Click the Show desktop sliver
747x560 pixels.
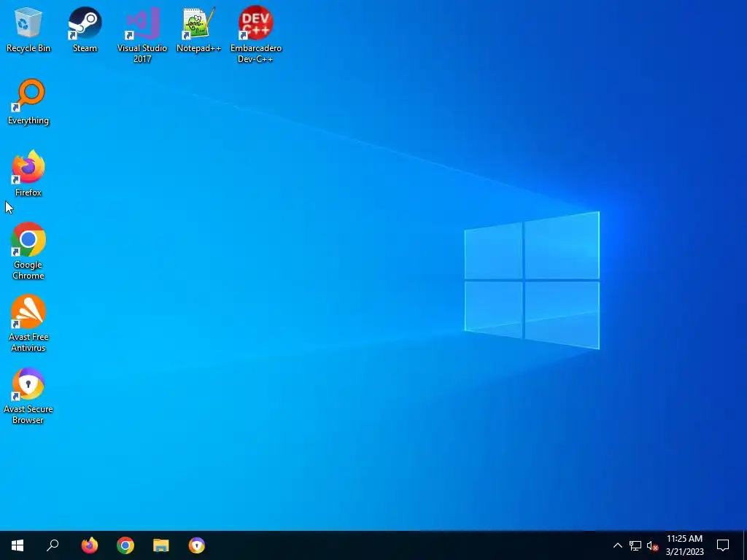744,545
